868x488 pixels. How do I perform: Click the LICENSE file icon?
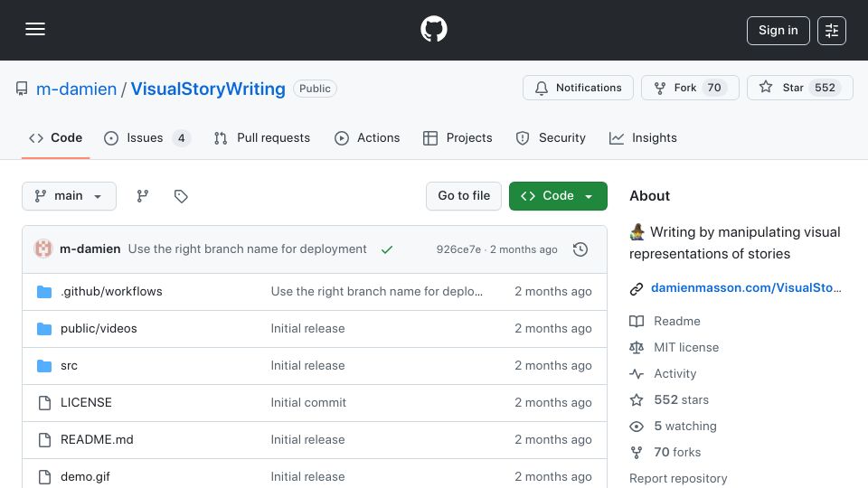click(x=45, y=403)
